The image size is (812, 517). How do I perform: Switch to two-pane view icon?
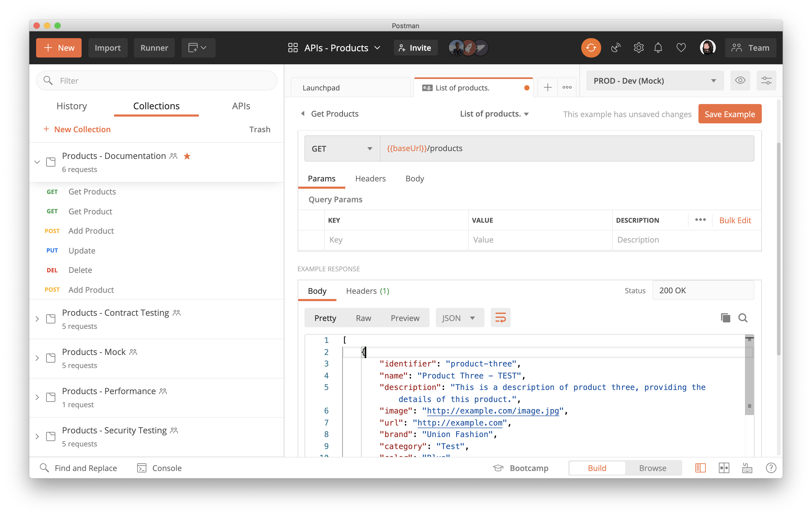(724, 468)
